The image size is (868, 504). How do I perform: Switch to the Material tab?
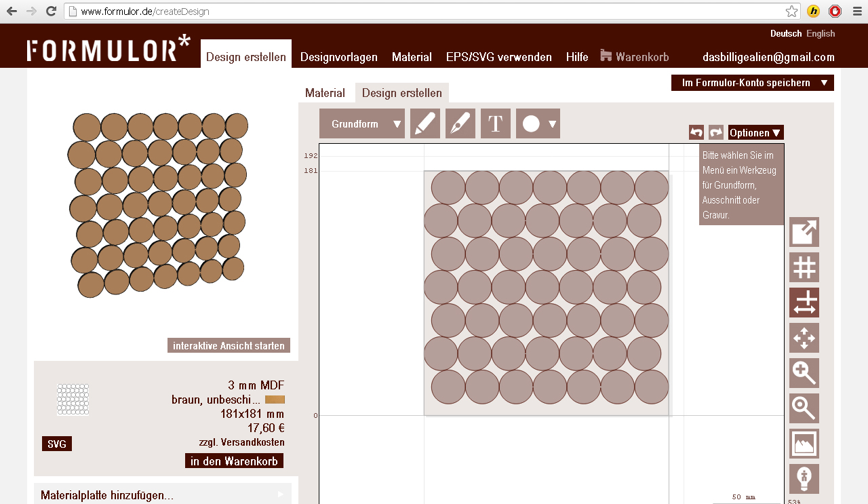point(325,93)
